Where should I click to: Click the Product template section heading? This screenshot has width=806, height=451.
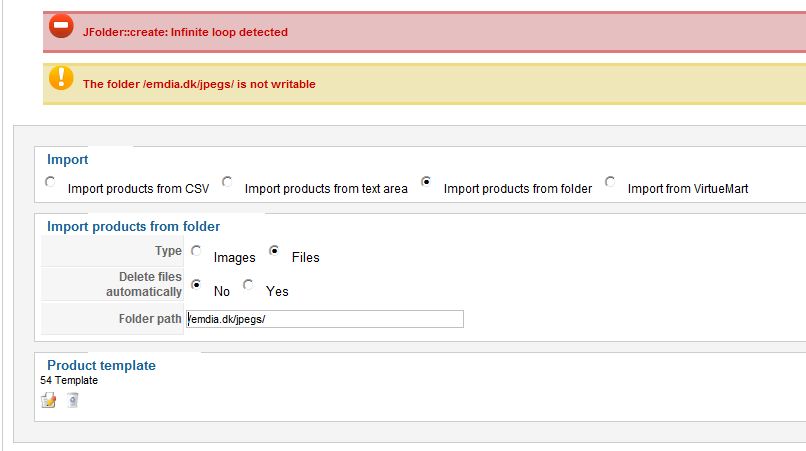101,365
